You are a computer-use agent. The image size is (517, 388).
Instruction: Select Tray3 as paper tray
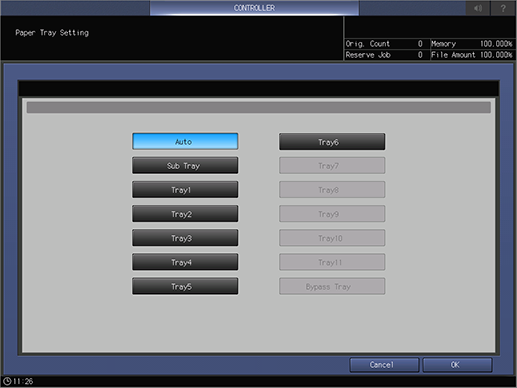185,238
